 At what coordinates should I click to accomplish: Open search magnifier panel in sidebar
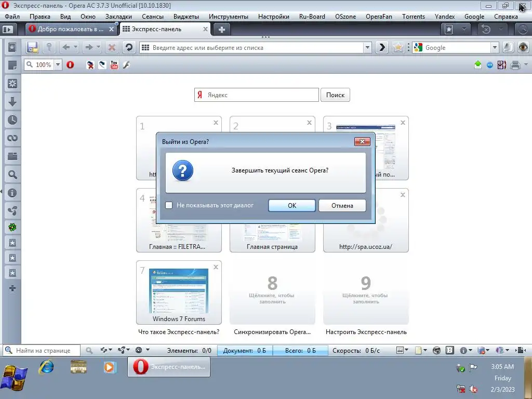pyautogui.click(x=12, y=175)
